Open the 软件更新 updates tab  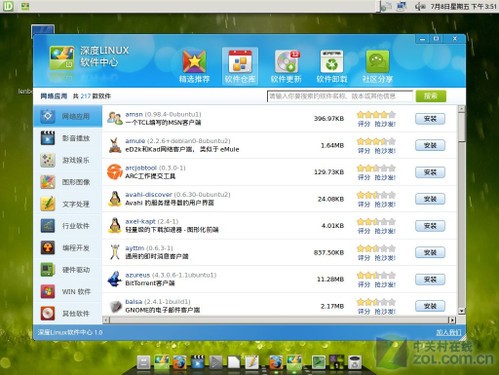(286, 66)
